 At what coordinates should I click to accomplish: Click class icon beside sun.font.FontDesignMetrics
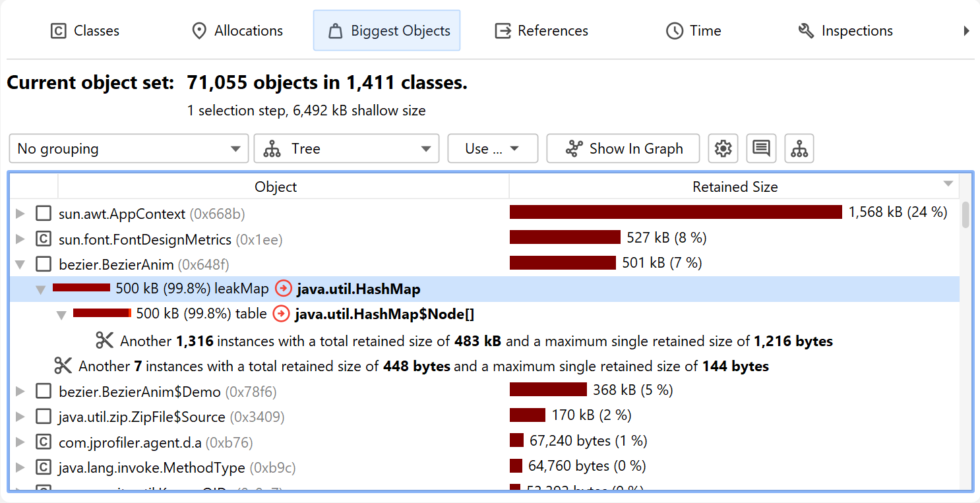click(44, 239)
